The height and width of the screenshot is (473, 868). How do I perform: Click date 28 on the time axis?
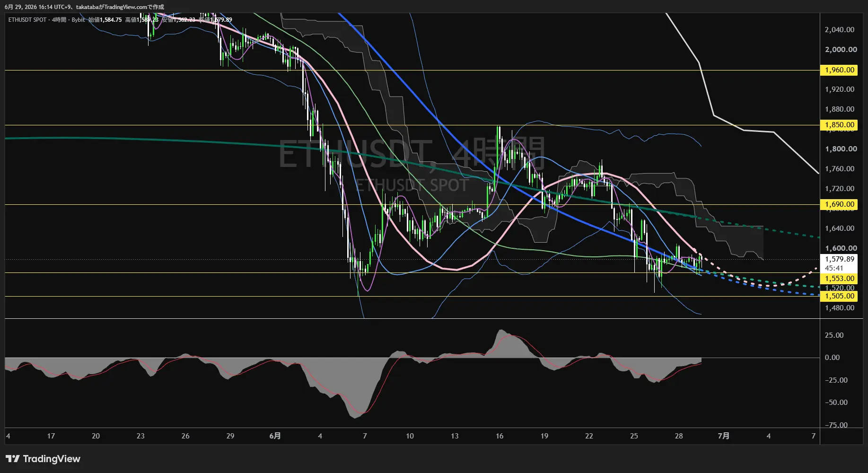(679, 436)
